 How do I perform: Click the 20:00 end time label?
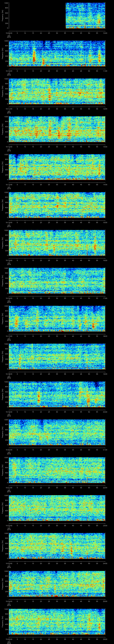pos(105,412)
